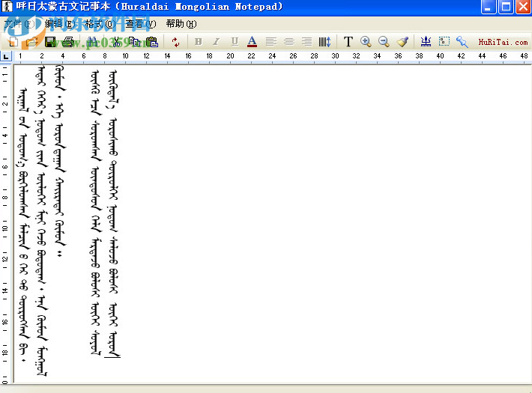Center align the text
This screenshot has width=532, height=393.
click(289, 42)
